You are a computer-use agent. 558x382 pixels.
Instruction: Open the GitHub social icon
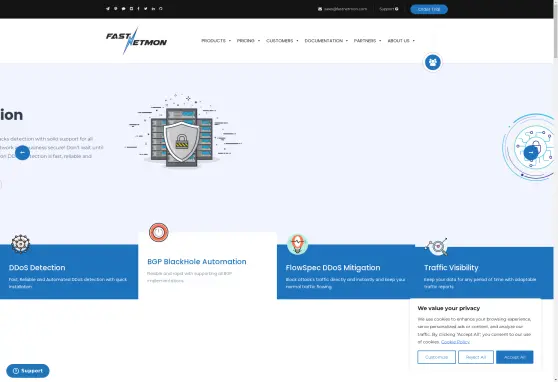pyautogui.click(x=161, y=9)
